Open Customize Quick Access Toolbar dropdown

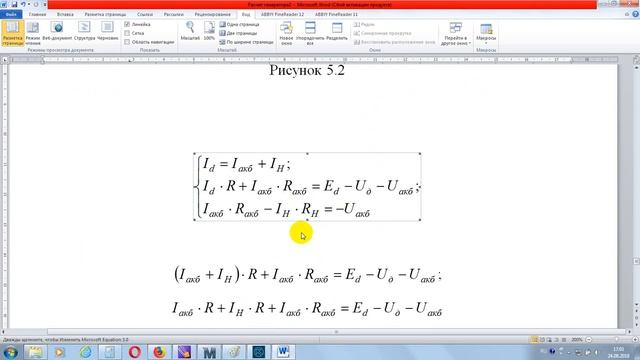pyautogui.click(x=44, y=4)
